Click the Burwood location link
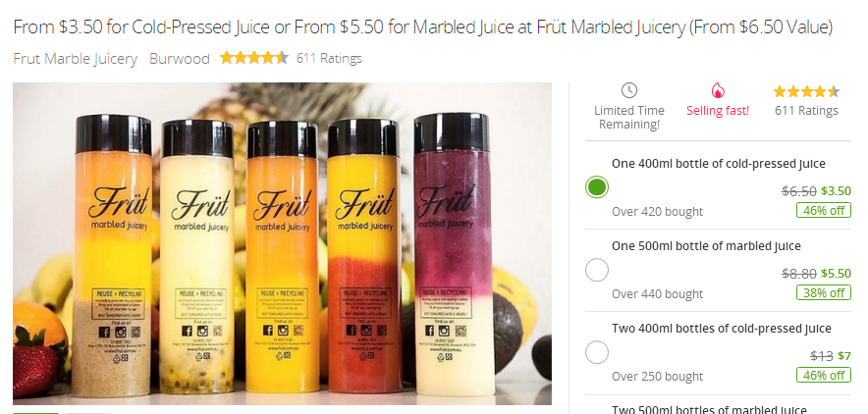This screenshot has height=414, width=868. pos(180,59)
